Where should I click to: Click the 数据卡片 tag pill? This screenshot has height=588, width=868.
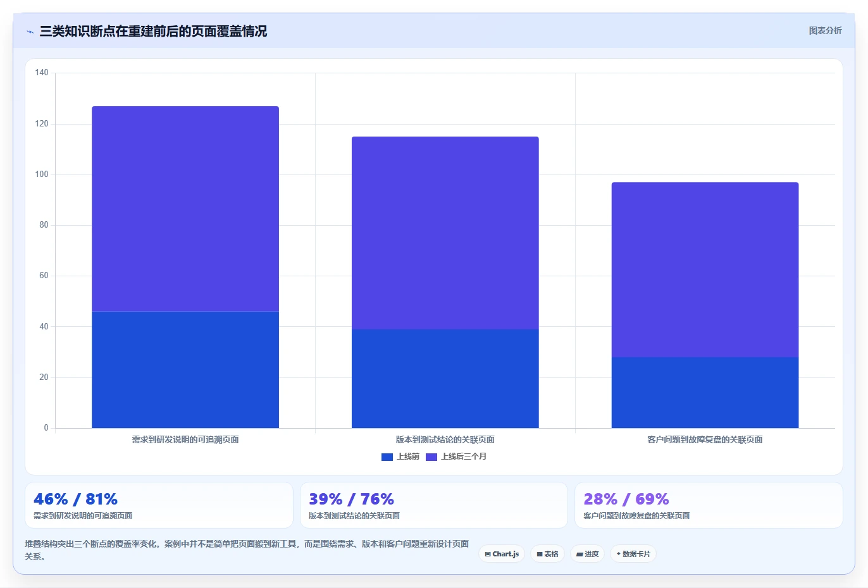coord(633,554)
